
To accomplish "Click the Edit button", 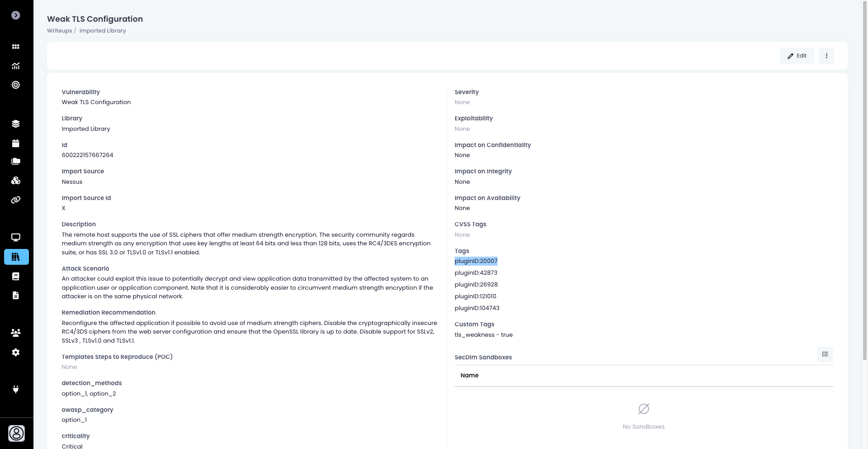I will 797,56.
